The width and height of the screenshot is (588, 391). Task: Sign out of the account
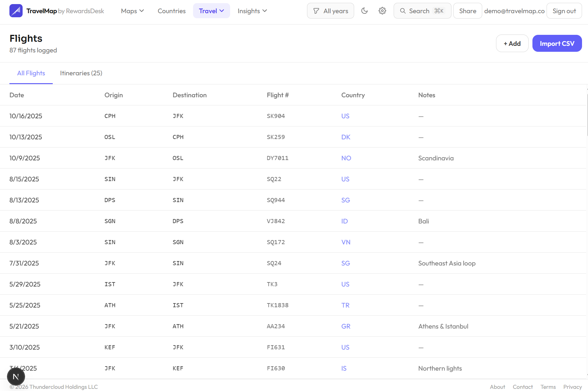coord(564,11)
